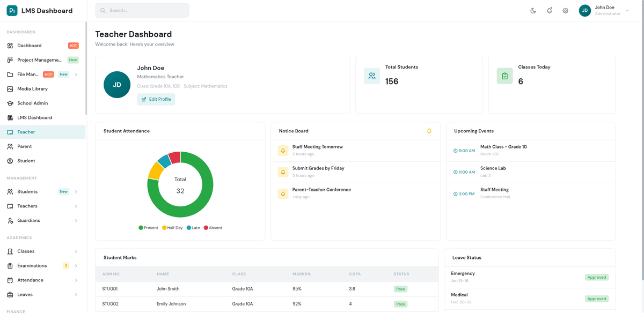Click the Total Students icon

coord(372,76)
